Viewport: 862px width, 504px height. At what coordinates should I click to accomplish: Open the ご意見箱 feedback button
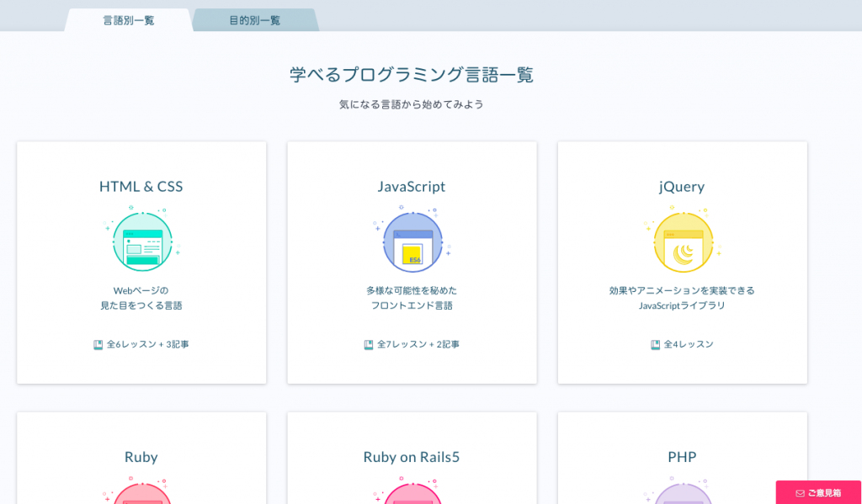(x=818, y=492)
